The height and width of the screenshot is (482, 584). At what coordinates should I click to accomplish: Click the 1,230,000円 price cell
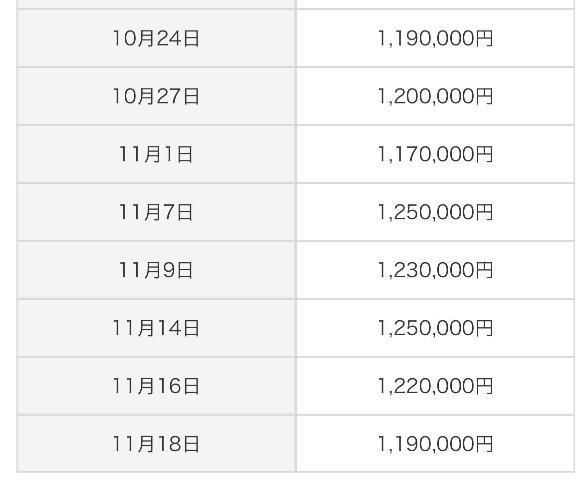435,270
